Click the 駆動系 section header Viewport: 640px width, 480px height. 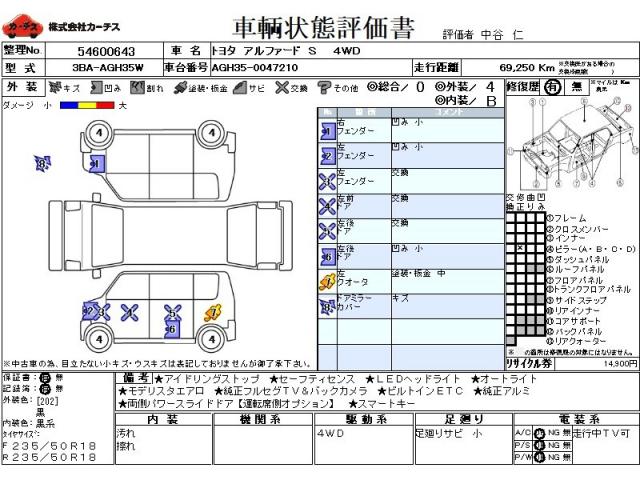pyautogui.click(x=364, y=420)
